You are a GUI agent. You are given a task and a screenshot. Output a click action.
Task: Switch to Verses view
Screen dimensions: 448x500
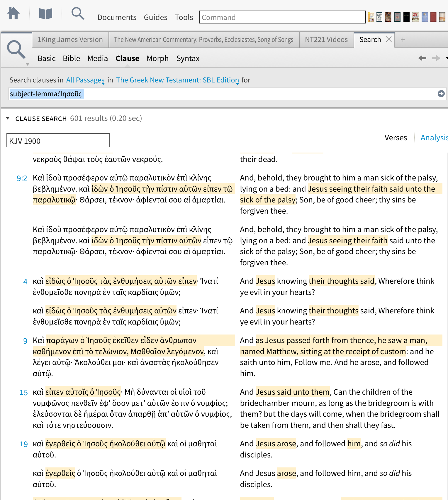(396, 138)
